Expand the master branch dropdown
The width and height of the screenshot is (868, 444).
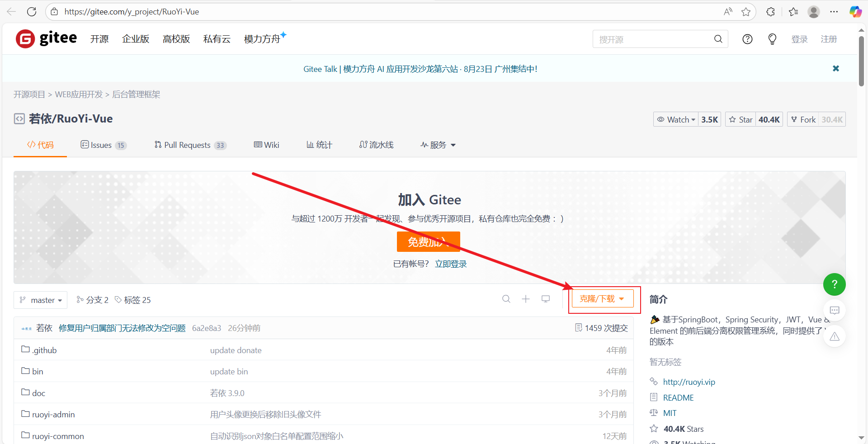[41, 300]
